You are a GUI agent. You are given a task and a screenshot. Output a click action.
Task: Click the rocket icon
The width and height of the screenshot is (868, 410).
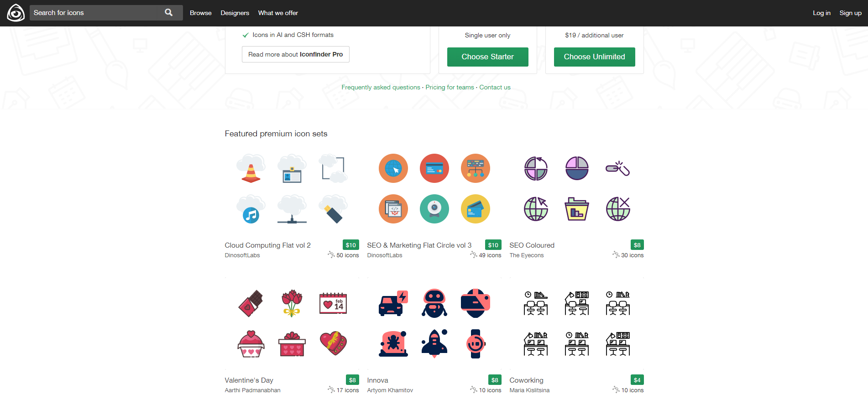click(x=434, y=343)
